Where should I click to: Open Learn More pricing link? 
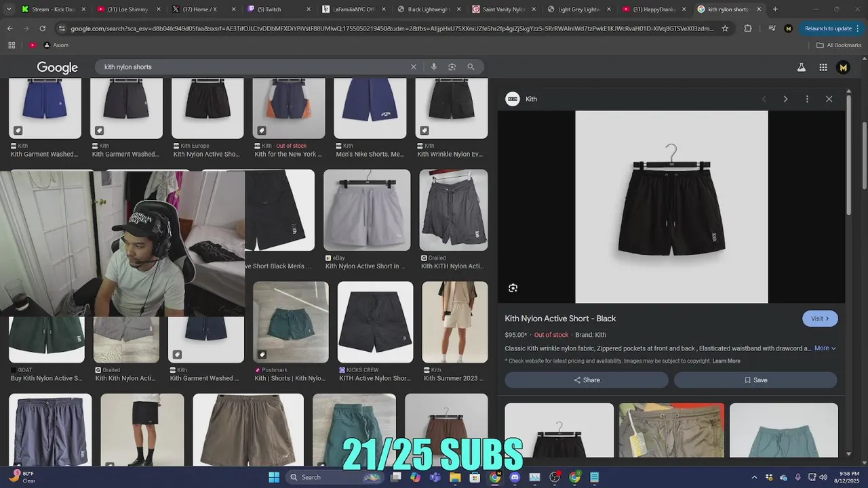(726, 361)
